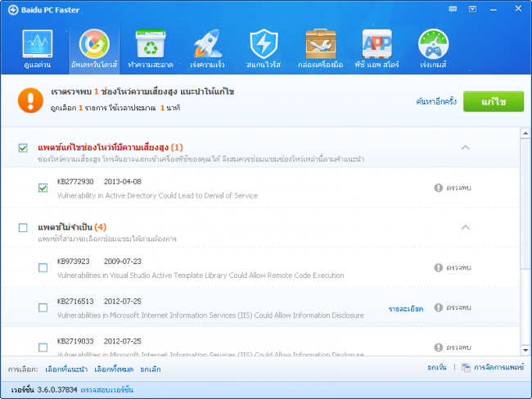The image size is (532, 399).
Task: Click the vertical scrollbar thumb
Action: coord(525,204)
